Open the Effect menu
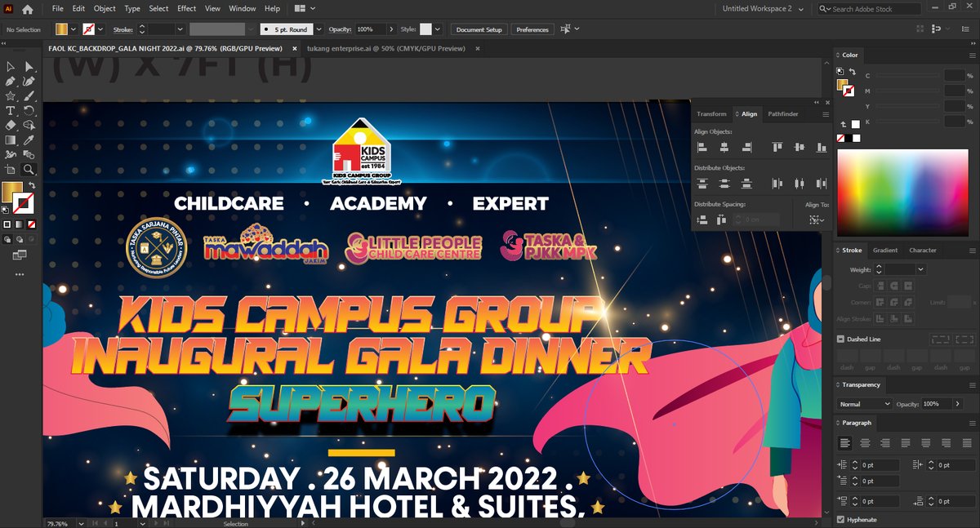 tap(187, 9)
